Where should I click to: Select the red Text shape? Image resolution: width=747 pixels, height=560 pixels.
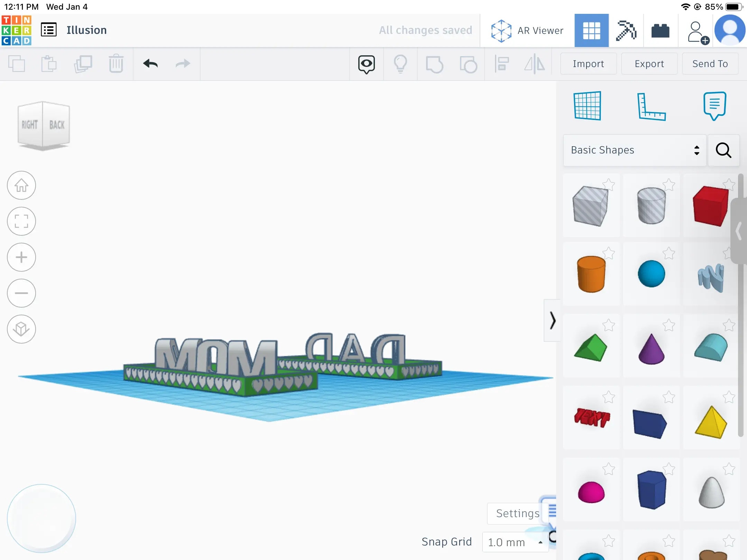pos(591,418)
